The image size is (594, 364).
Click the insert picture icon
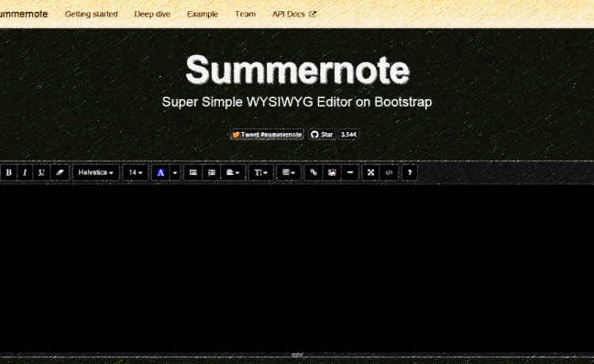332,173
